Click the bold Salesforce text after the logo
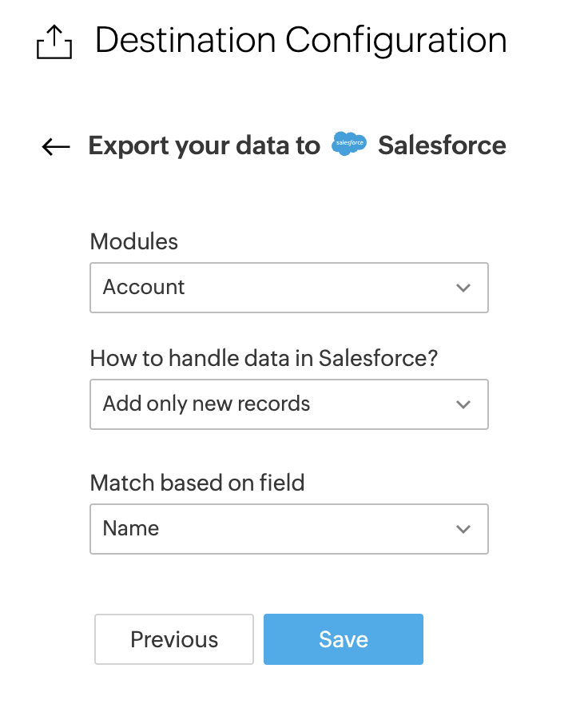The image size is (588, 716). (442, 145)
